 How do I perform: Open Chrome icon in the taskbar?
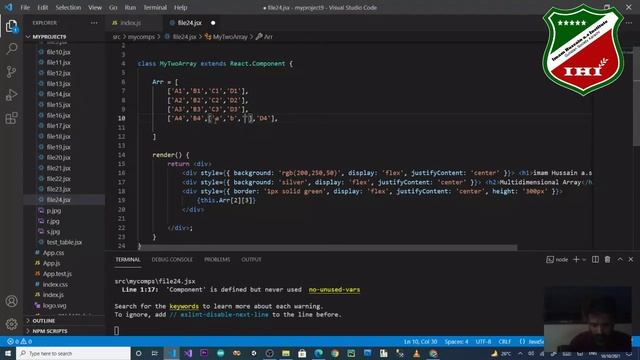point(335,353)
